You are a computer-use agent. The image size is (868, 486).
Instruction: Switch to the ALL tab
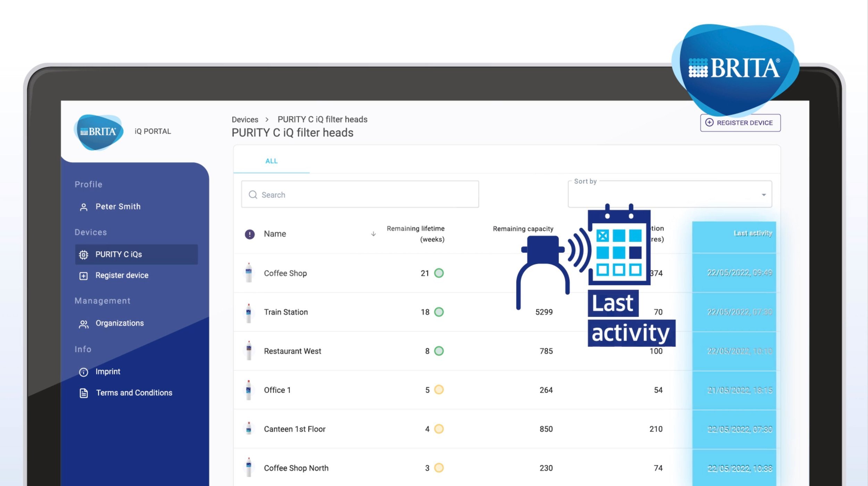point(271,161)
